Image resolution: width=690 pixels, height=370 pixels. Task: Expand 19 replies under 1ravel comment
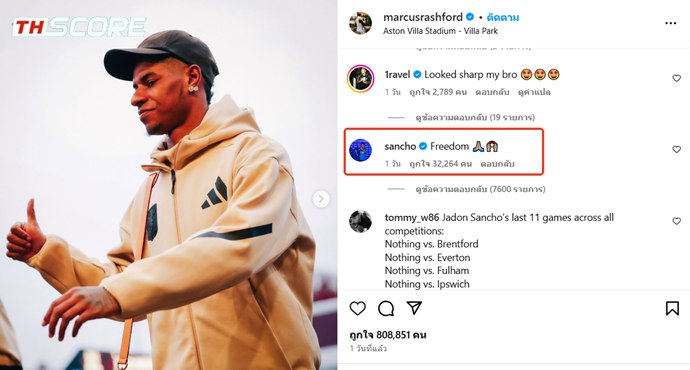pos(475,117)
